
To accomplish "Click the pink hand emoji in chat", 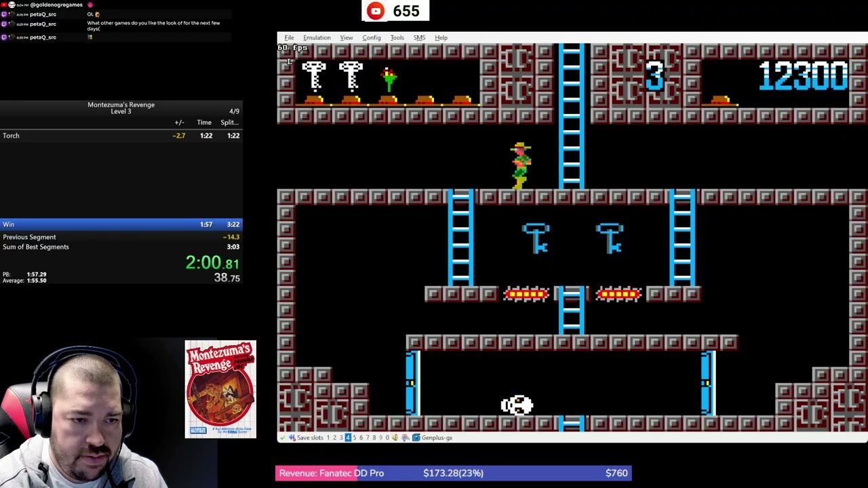I will (90, 5).
